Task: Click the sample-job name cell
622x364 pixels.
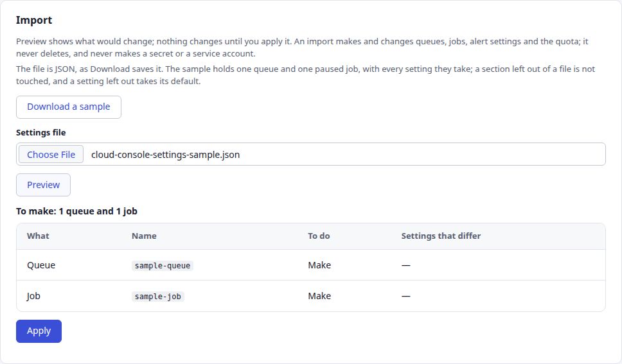Action: point(158,296)
